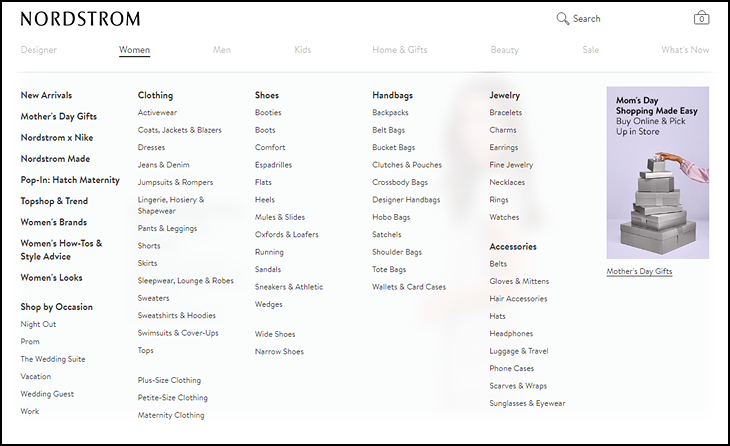Viewport: 730px width, 446px height.
Task: Browse Women's Brands
Action: (54, 222)
